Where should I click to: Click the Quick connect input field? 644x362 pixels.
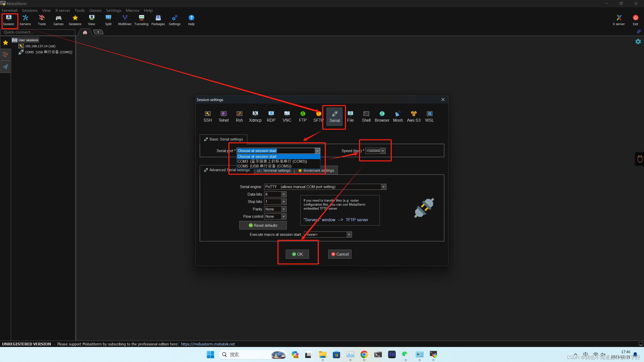38,32
